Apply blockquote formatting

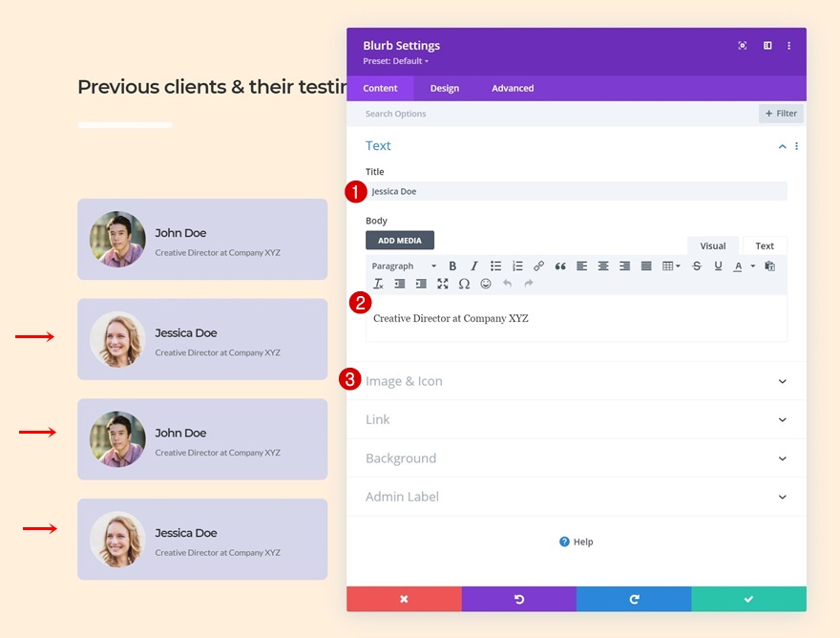tap(560, 266)
